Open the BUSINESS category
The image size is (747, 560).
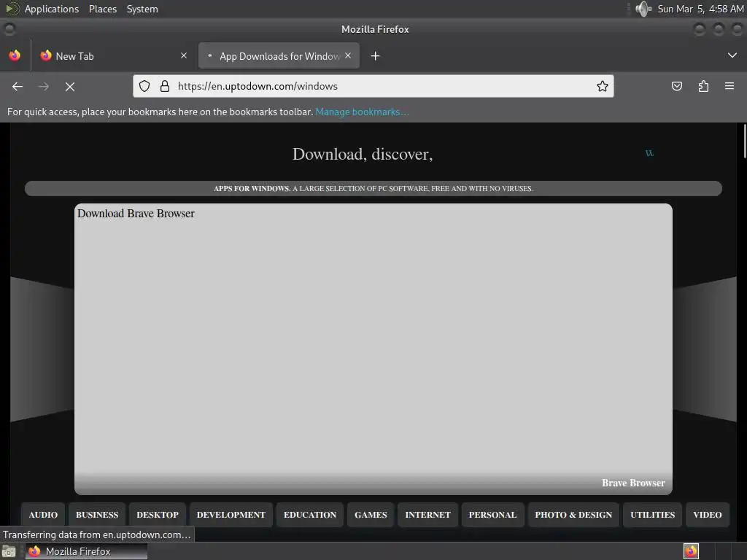coord(97,515)
